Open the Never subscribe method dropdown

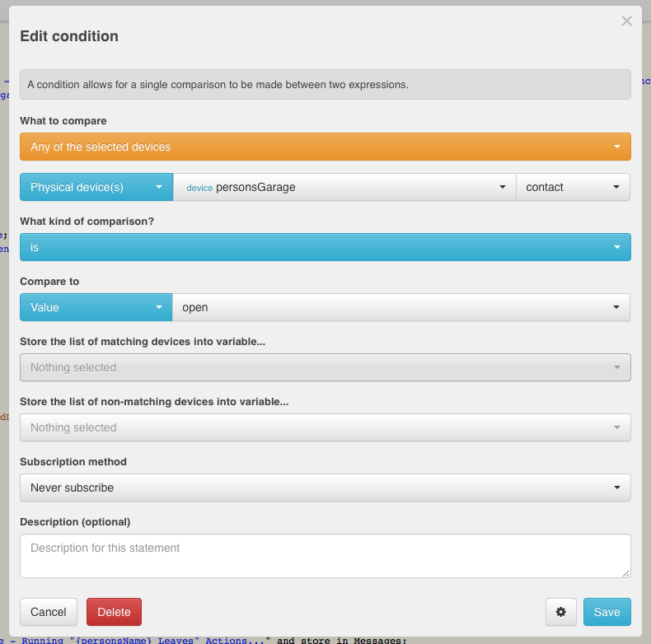325,488
